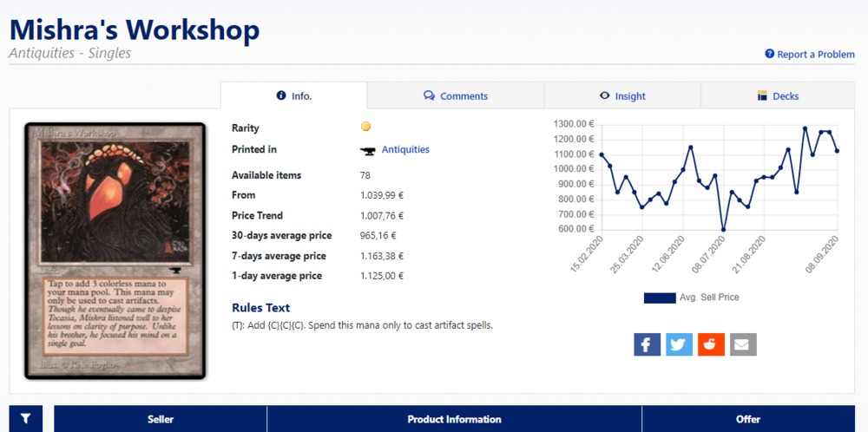This screenshot has width=868, height=432.
Task: Click the Product Information column header
Action: 454,419
